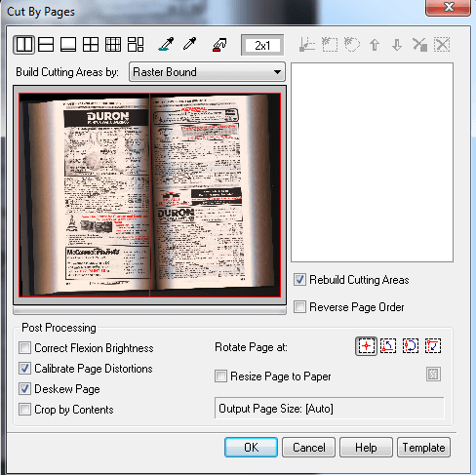The height and width of the screenshot is (475, 476).
Task: Click the move area up arrow
Action: (x=375, y=45)
